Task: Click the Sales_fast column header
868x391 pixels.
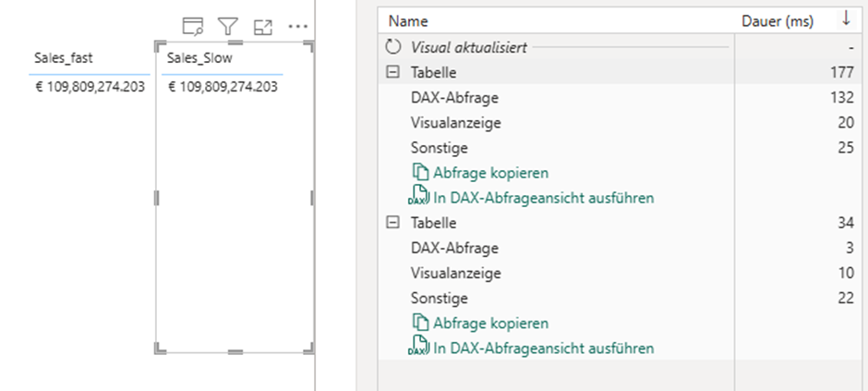Action: point(64,58)
